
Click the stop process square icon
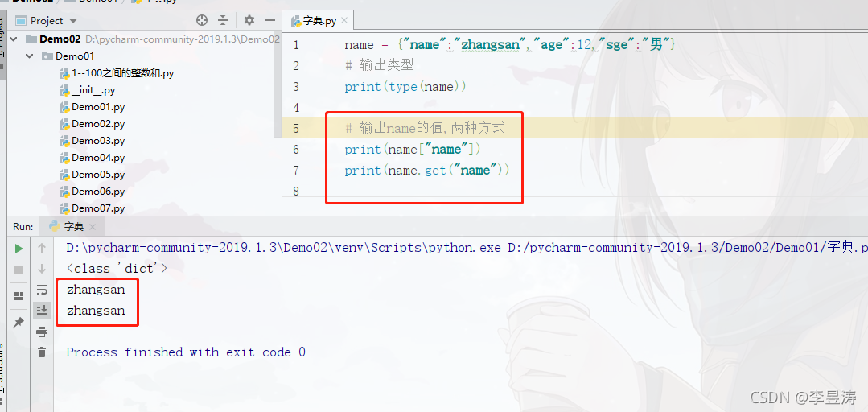coord(19,269)
